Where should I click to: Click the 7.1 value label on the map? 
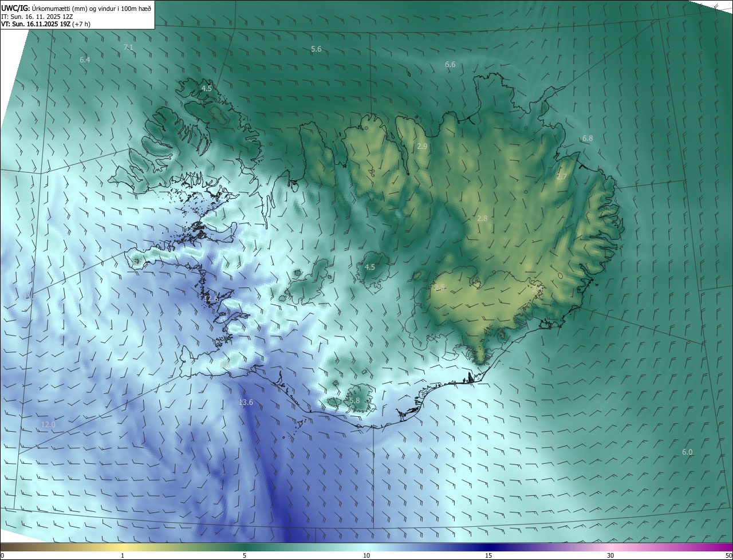128,48
